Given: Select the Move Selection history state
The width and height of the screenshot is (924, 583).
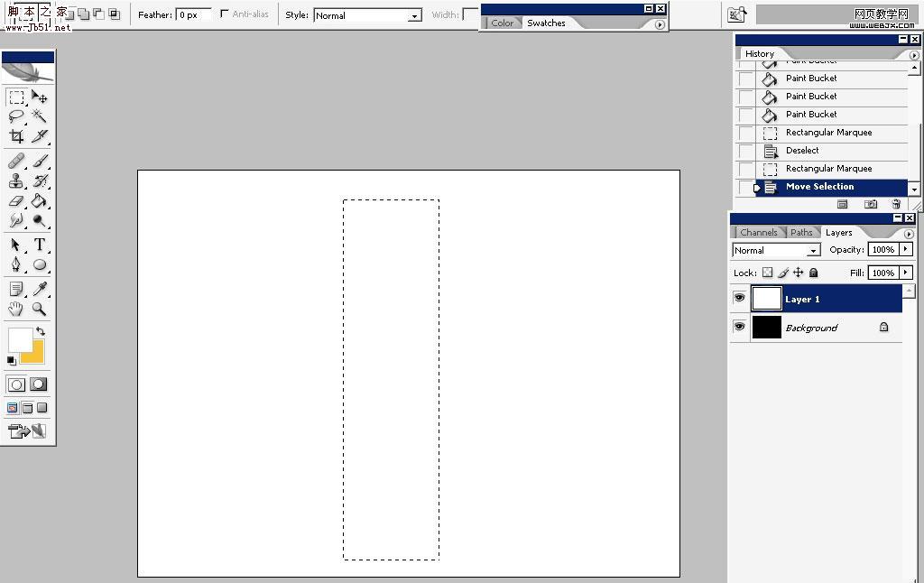Looking at the screenshot, I should pos(821,186).
